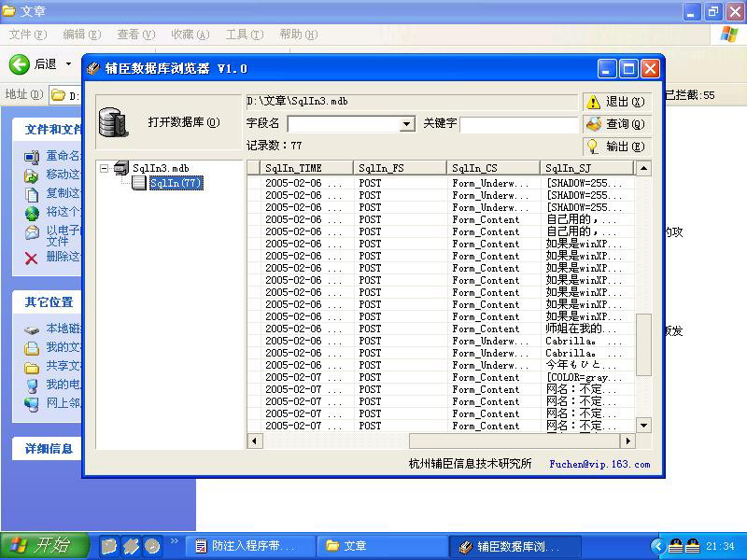Click 我的文 My Documents icon in Explorer
Screen dimensions: 747x560
point(32,348)
